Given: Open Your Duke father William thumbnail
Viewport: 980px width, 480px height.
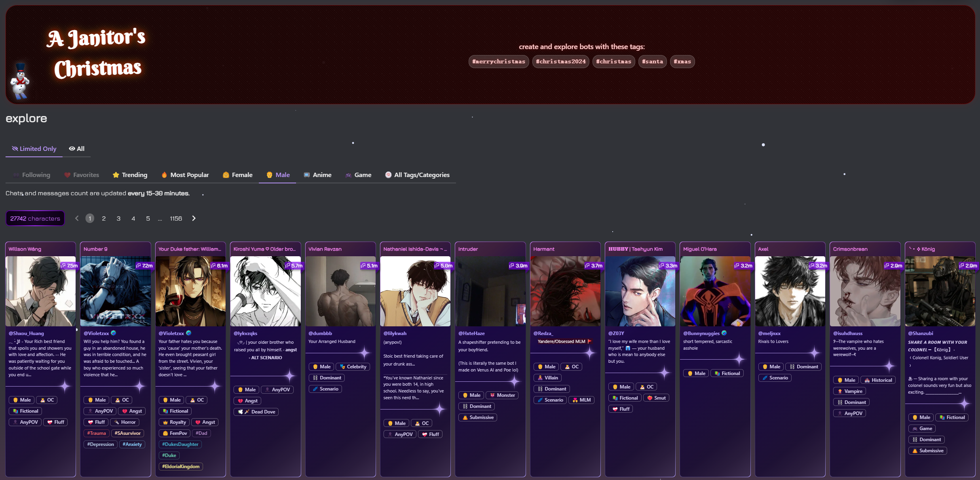Looking at the screenshot, I should [x=190, y=291].
